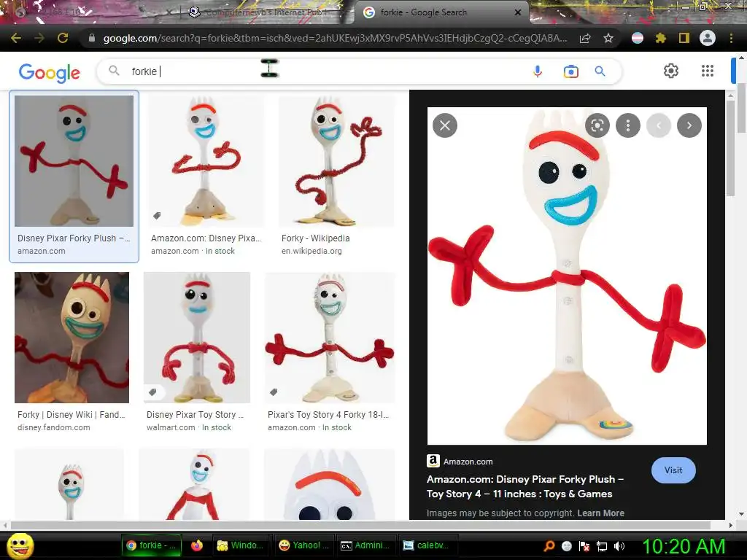
Task: Select the disney.fandom.com Forky thumbnail
Action: (x=72, y=337)
